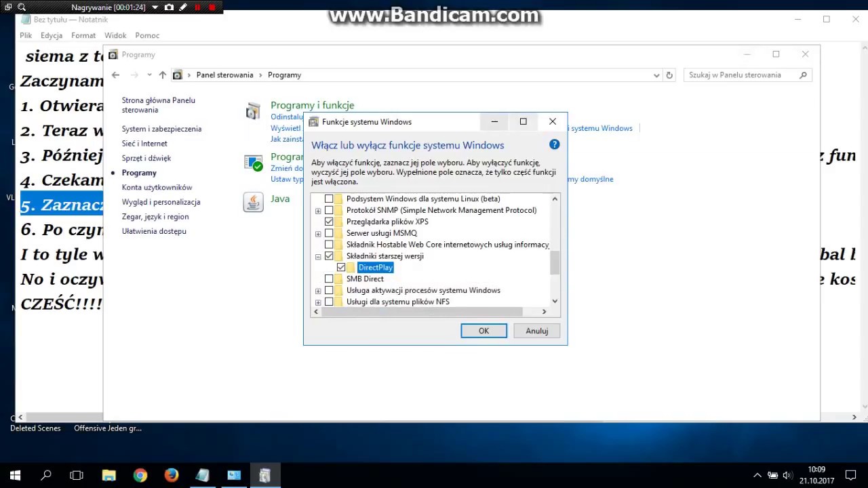The height and width of the screenshot is (488, 868).
Task: Open Ułatwienia dostępu category
Action: pos(154,231)
